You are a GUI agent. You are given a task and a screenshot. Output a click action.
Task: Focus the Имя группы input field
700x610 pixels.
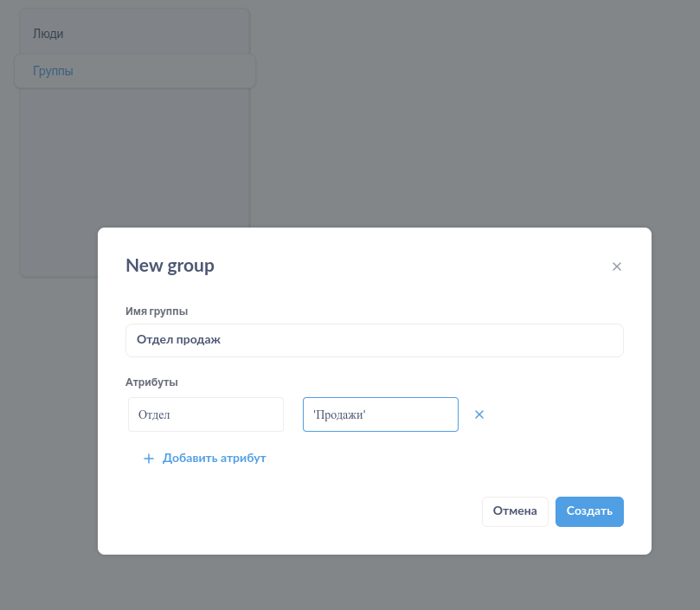pyautogui.click(x=374, y=340)
